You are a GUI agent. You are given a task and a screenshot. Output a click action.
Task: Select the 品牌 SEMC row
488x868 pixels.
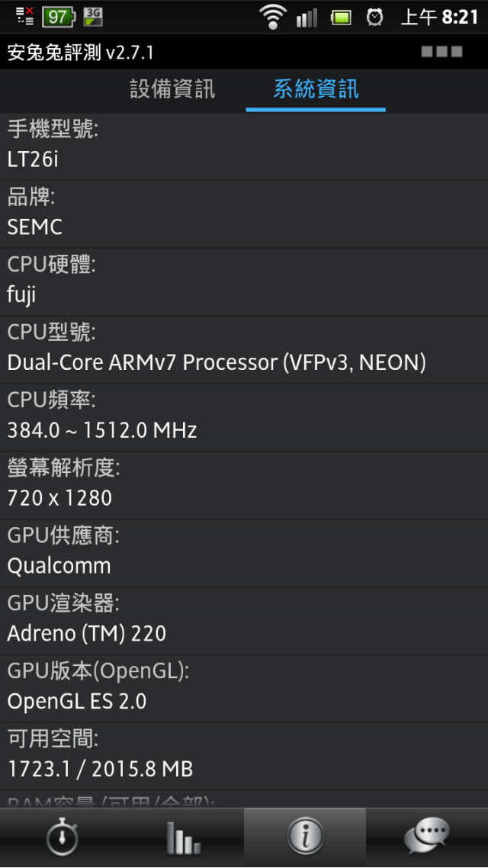click(244, 214)
